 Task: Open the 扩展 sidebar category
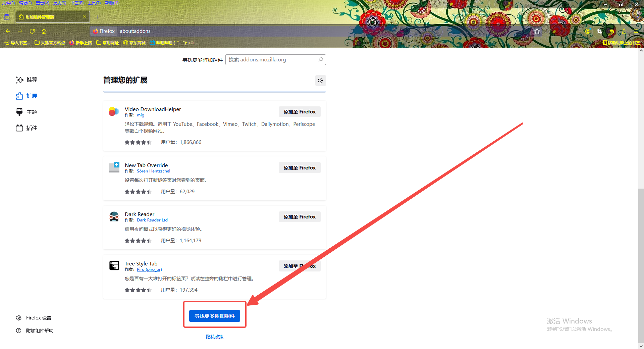(x=27, y=96)
